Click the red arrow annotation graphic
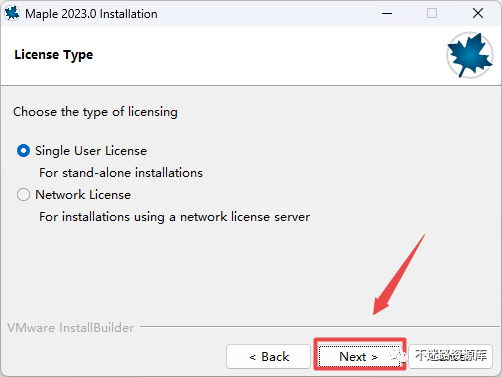Image resolution: width=502 pixels, height=377 pixels. (x=399, y=274)
